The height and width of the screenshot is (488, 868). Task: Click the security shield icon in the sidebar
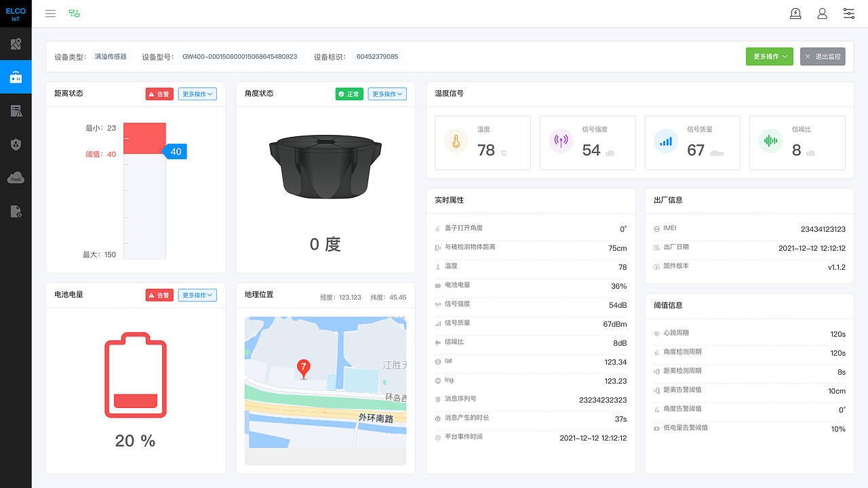tap(16, 144)
